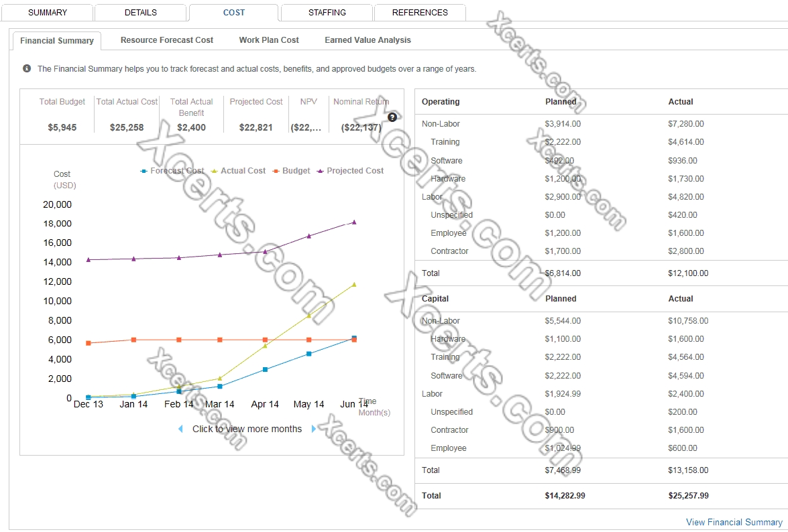The height and width of the screenshot is (532, 788).
Task: Click Capital Contractor planned amount $900.00
Action: [x=559, y=430]
